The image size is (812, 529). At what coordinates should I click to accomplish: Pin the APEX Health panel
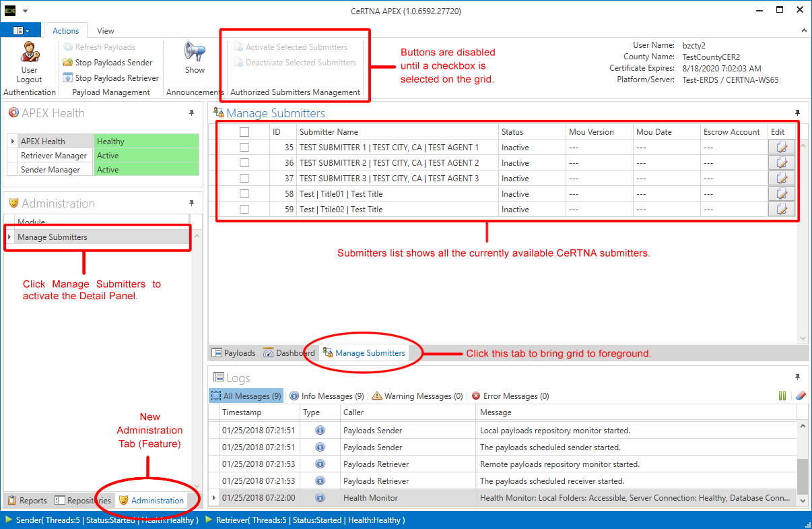[x=191, y=113]
